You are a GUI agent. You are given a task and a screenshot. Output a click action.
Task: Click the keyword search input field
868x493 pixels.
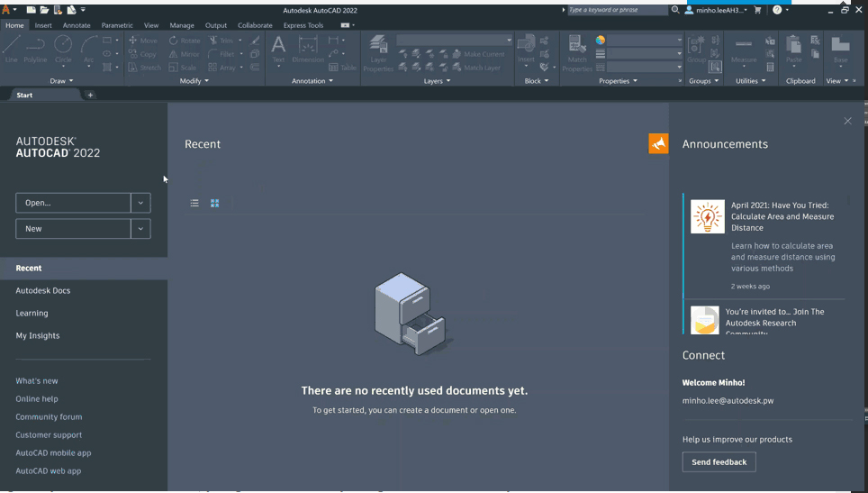[x=617, y=10]
